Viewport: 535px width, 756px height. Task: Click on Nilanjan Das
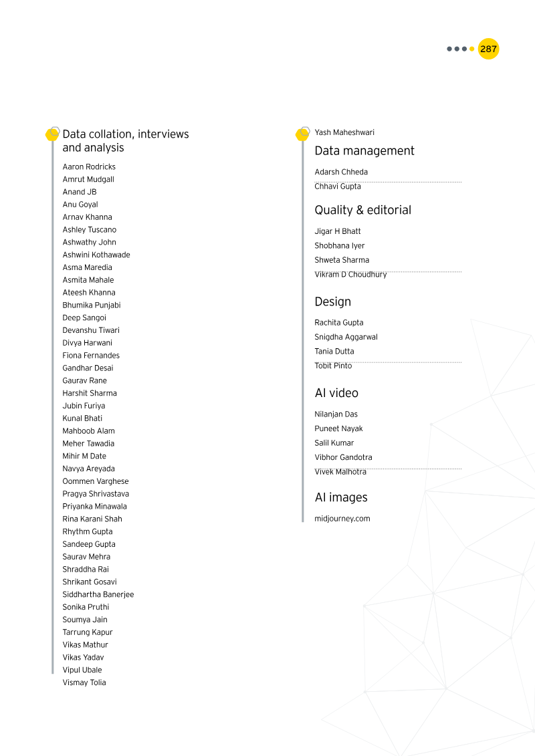tap(336, 414)
